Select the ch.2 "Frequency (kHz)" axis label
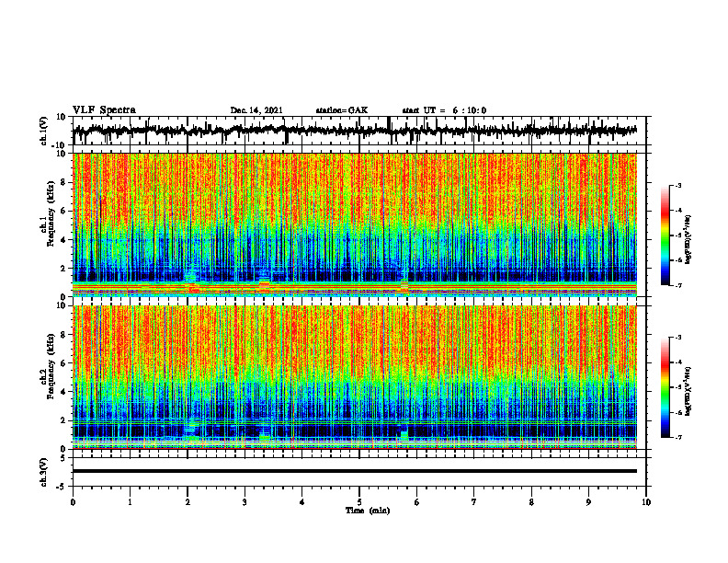 pos(51,366)
